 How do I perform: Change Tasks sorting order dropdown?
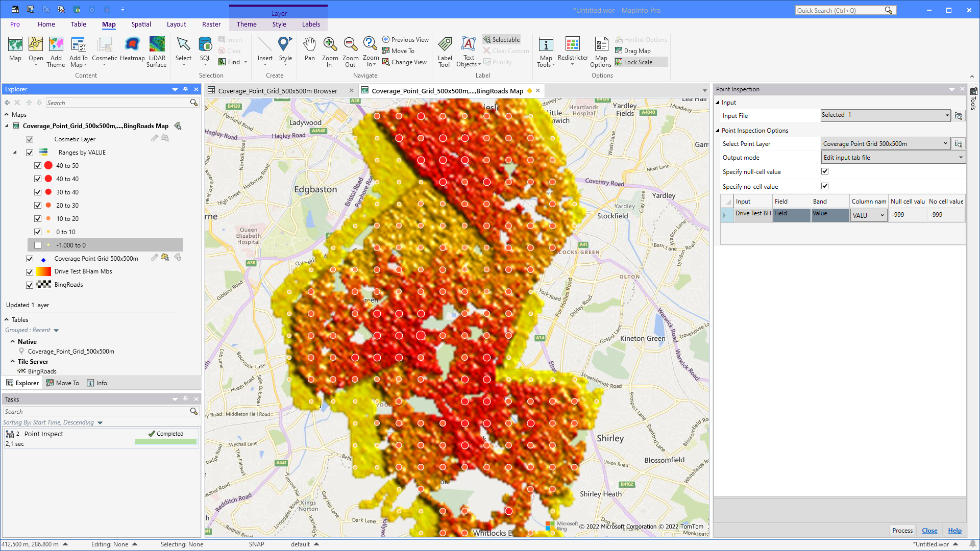point(100,423)
